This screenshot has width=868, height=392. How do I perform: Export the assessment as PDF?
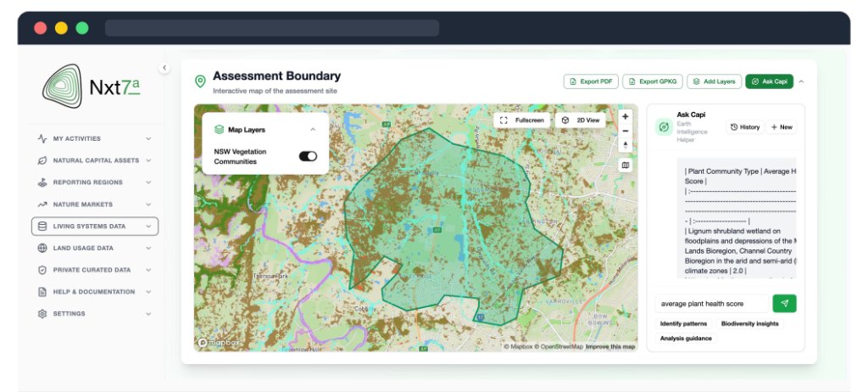pos(590,81)
